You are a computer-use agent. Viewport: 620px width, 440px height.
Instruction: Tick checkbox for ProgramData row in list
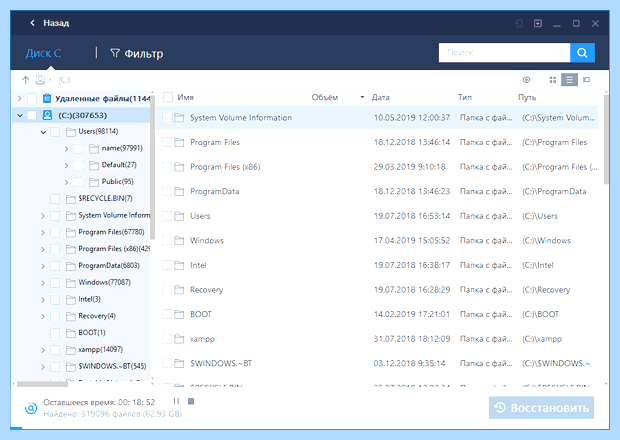point(167,191)
